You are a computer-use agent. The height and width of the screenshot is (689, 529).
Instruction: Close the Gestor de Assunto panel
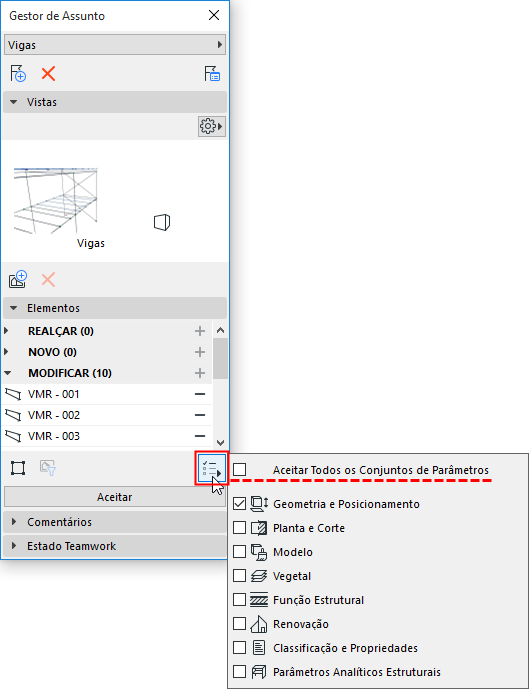point(214,15)
